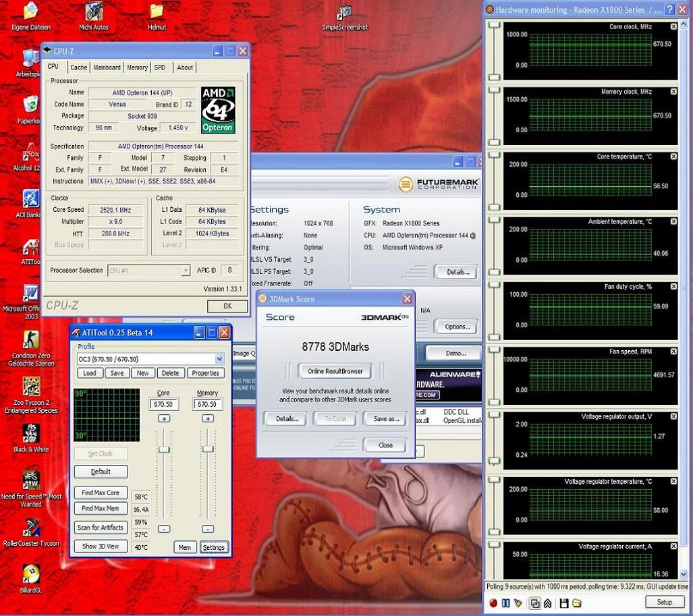Switch to the CPU tab in CPU-Z
The width and height of the screenshot is (693, 616).
coord(53,66)
